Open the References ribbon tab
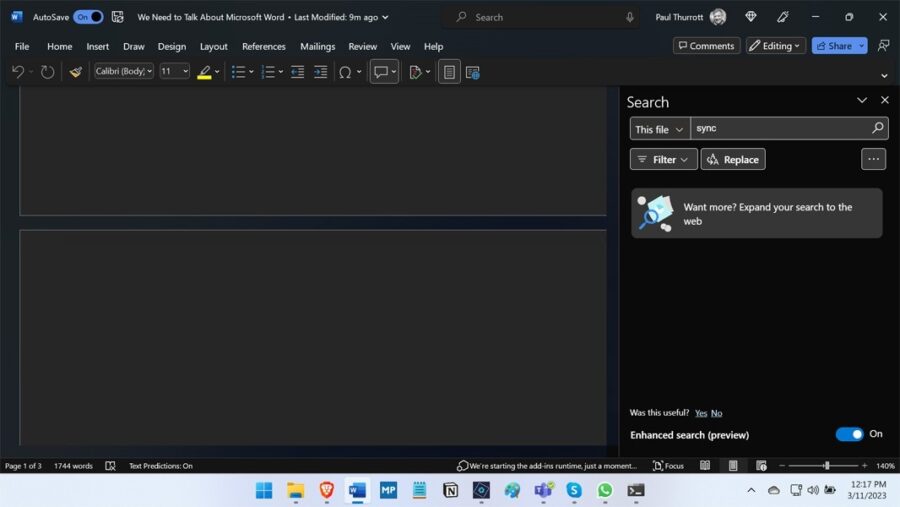Screen dimensions: 900x507 click(x=264, y=46)
